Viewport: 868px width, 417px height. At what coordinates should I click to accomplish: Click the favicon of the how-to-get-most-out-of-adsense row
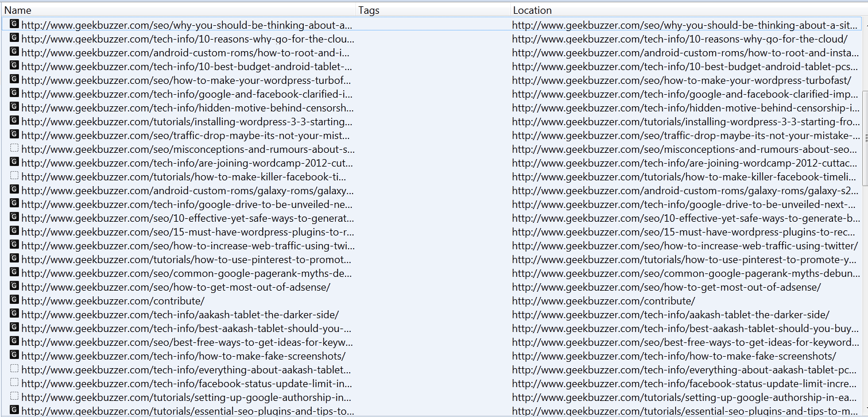(14, 286)
